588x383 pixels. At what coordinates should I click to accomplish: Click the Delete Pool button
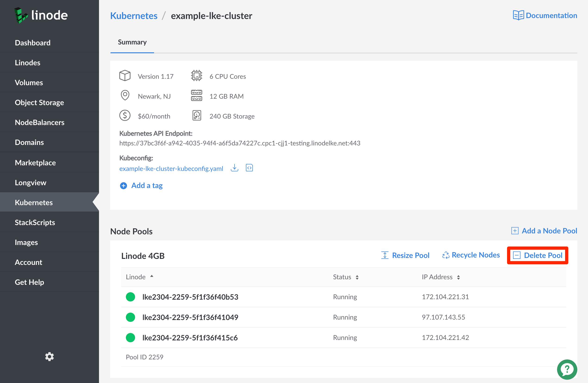click(538, 255)
